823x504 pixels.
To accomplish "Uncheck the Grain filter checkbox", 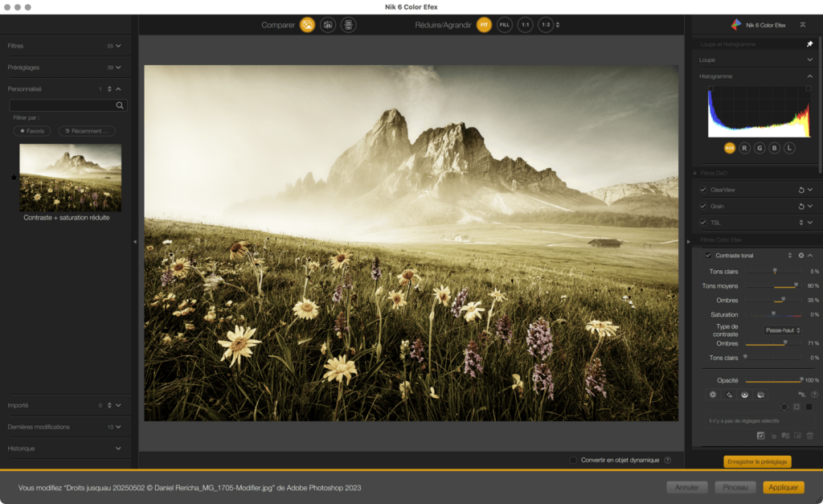I will 702,207.
